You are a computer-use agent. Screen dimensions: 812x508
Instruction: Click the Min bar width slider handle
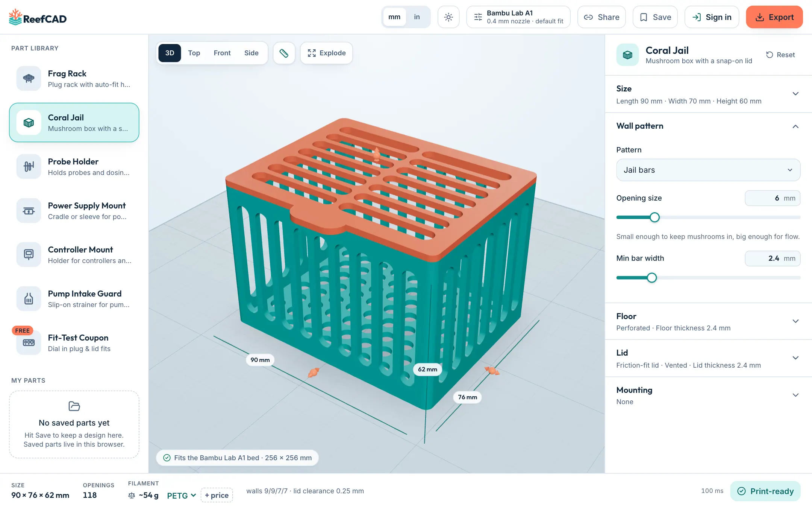tap(652, 278)
